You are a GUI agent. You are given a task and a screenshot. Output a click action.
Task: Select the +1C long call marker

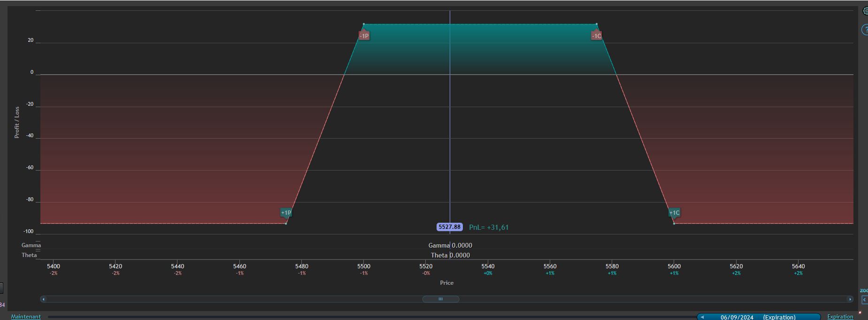point(674,213)
